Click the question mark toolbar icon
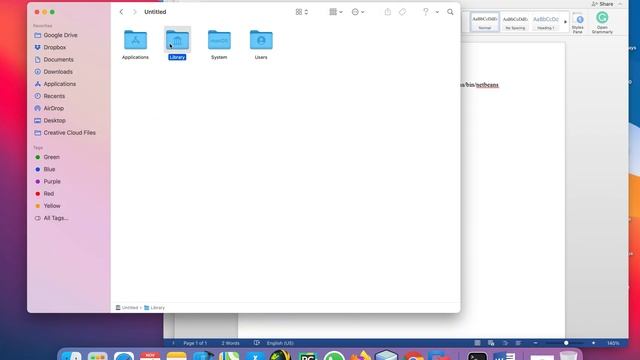640x360 pixels. 425,12
